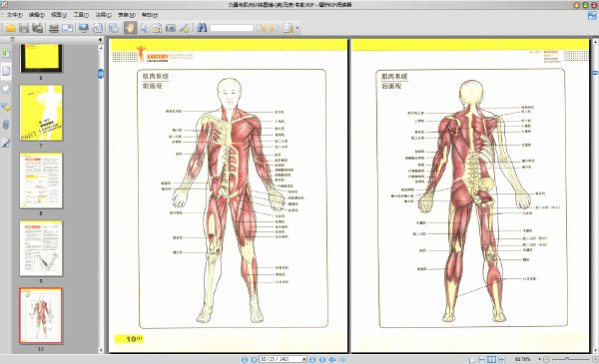Expand the page number combo box
599x364 pixels.
(x=304, y=359)
